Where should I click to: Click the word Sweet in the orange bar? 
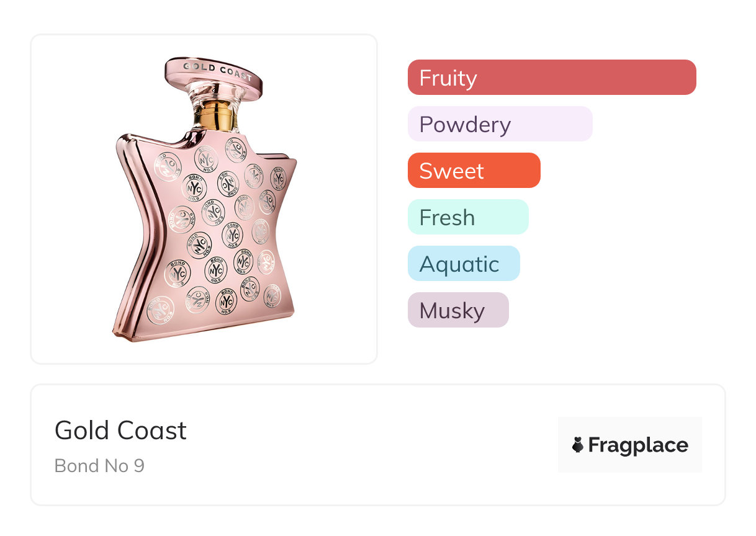451,171
